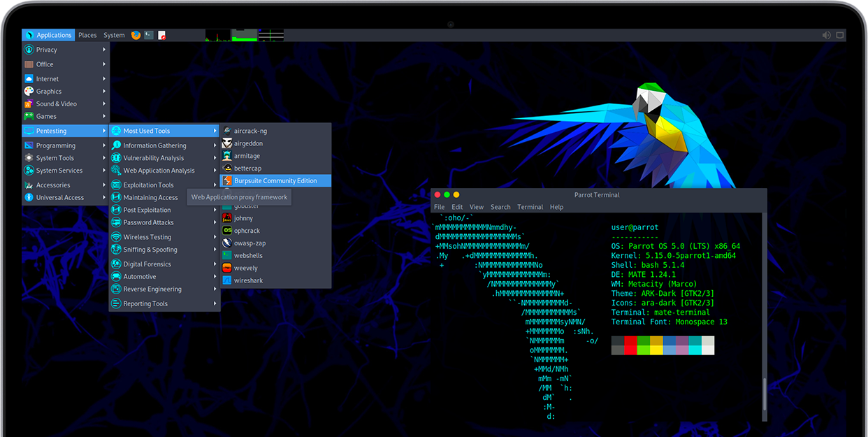The width and height of the screenshot is (868, 437).
Task: Click lime green block in terminal palette
Action: point(644,350)
